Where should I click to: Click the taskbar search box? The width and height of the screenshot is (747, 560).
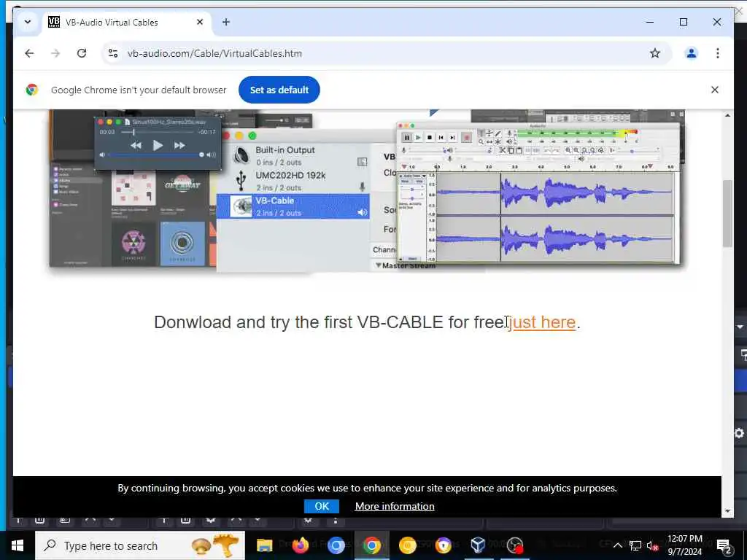pyautogui.click(x=140, y=545)
